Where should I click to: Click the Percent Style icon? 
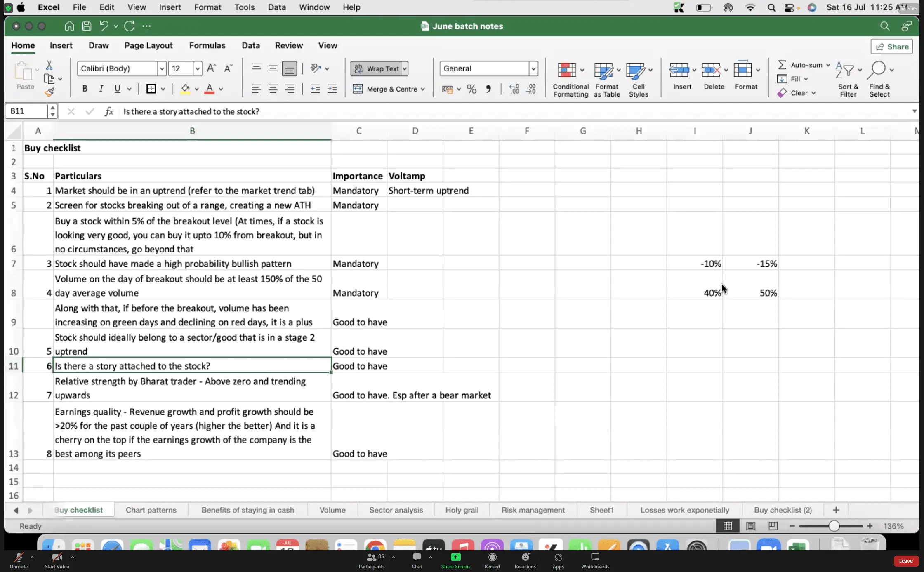(x=471, y=89)
